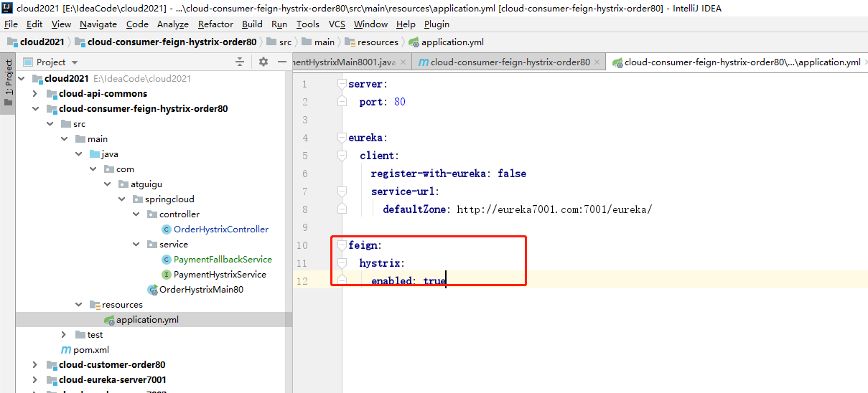The width and height of the screenshot is (868, 393).
Task: Open the VCS menu
Action: pos(337,24)
